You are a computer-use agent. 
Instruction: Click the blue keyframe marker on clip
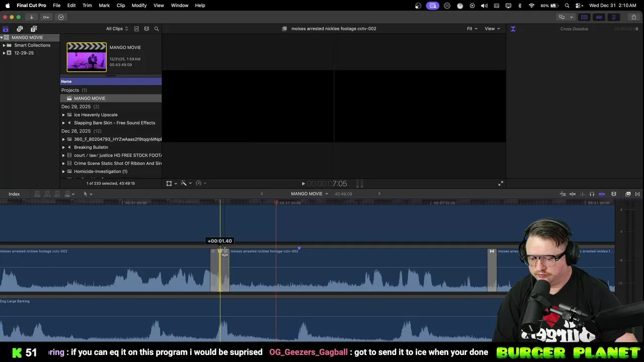click(299, 248)
